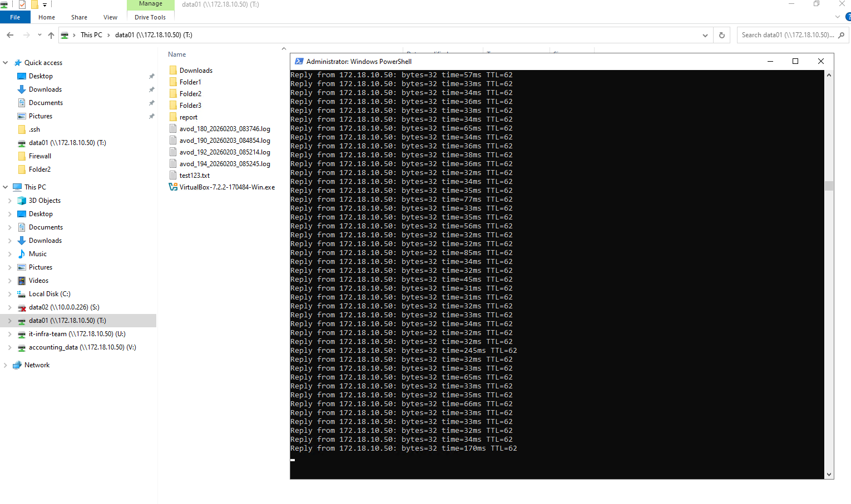851x504 pixels.
Task: Open Customize Quick Access Toolbar dropdown
Action: click(45, 4)
